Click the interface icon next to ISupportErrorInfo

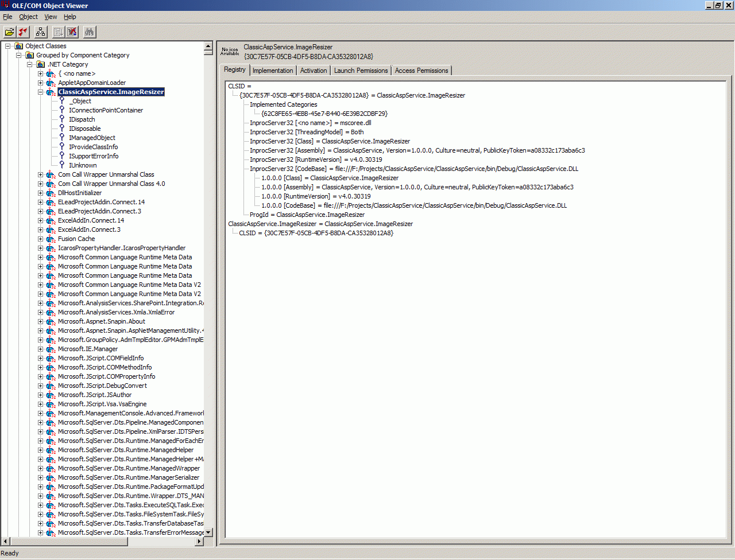point(62,156)
